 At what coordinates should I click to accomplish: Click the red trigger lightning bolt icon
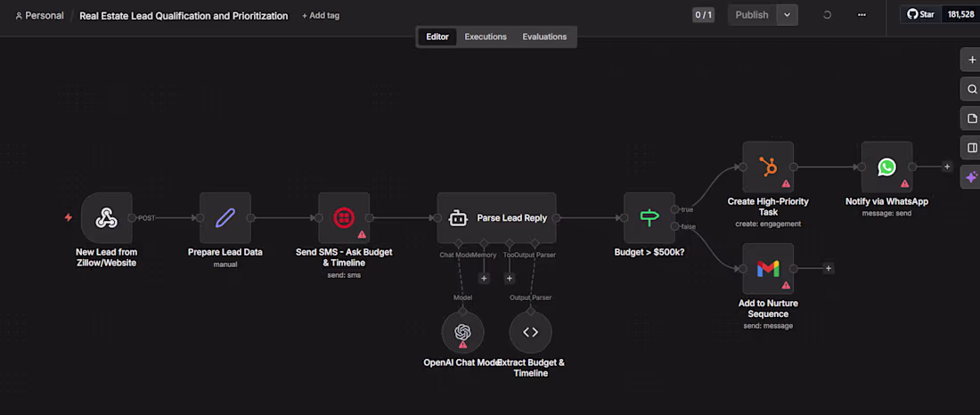(69, 217)
